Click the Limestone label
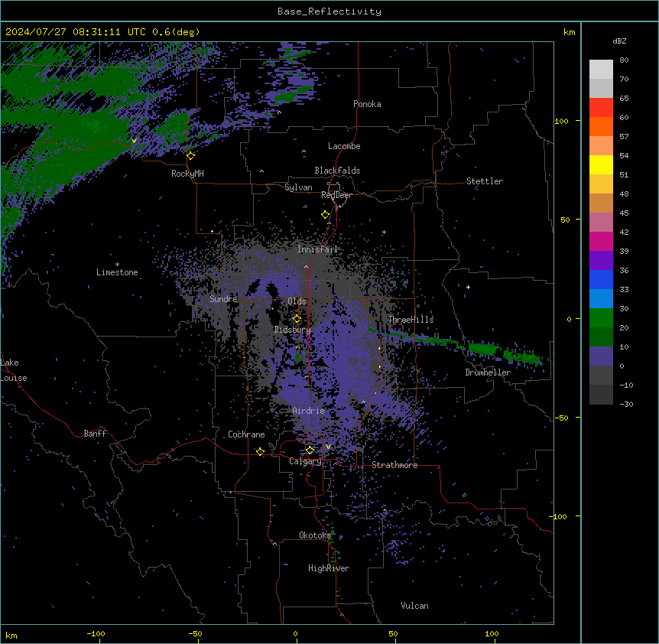Screen dimensions: 659x644 (117, 272)
